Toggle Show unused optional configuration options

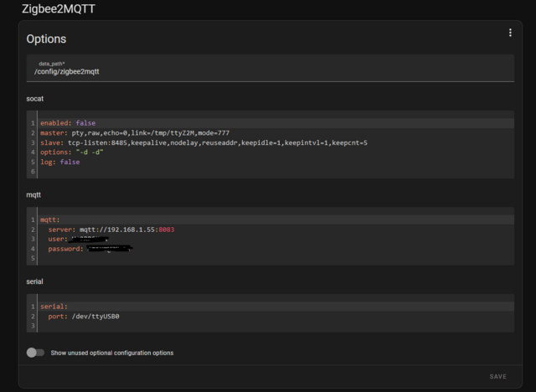[x=35, y=353]
